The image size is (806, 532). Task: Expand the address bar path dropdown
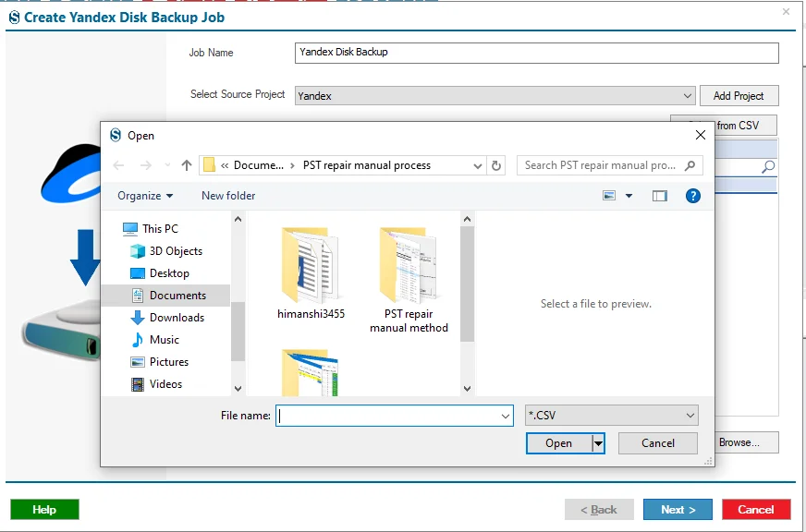[x=478, y=166]
